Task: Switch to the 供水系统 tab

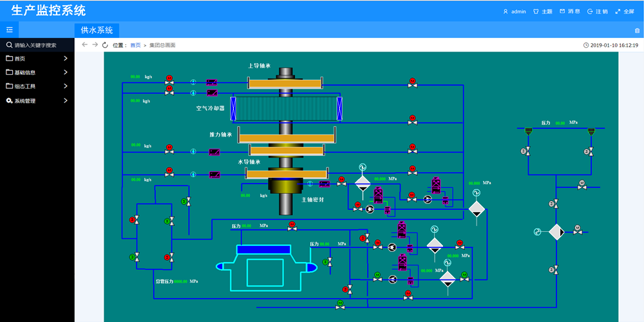Action: (97, 30)
